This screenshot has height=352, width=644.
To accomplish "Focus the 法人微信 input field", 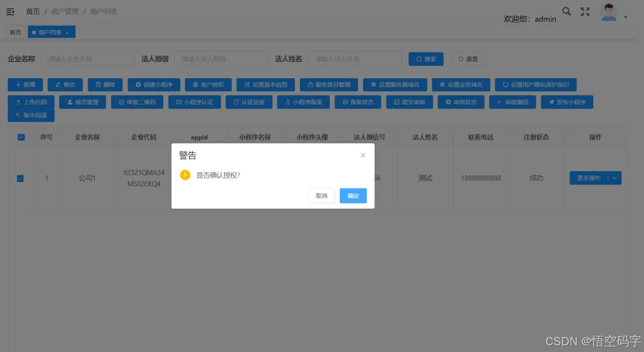I will click(x=221, y=58).
